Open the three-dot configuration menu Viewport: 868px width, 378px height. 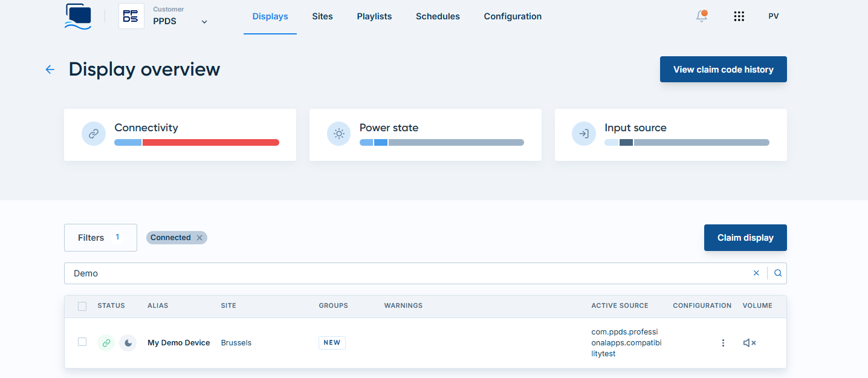(723, 343)
